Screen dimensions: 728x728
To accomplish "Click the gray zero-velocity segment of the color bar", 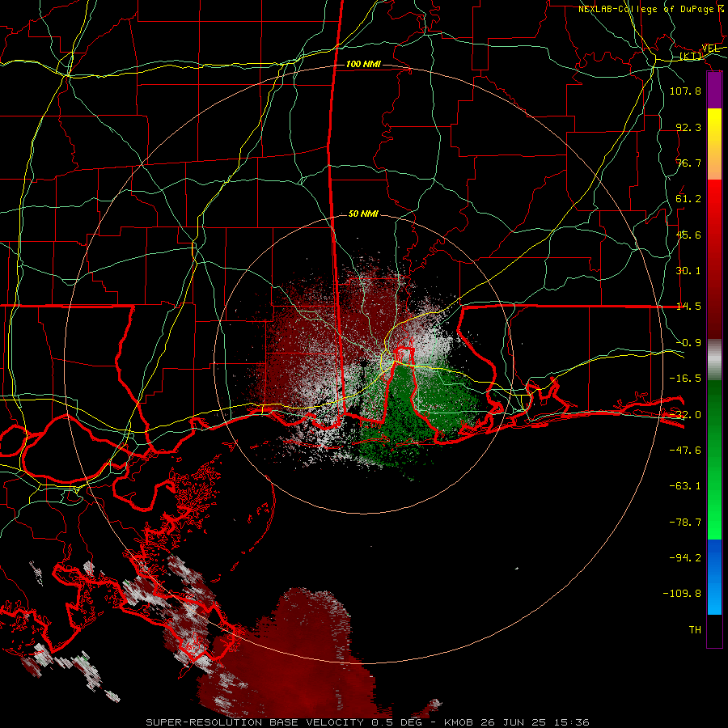I will click(714, 359).
